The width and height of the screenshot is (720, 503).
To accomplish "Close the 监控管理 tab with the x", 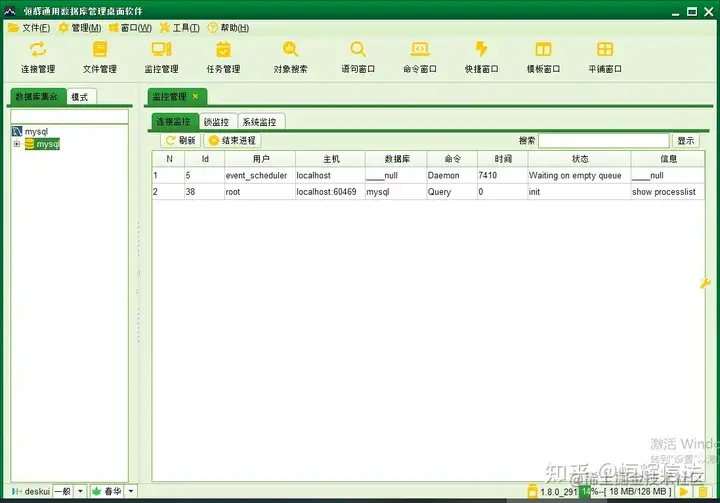I will [196, 96].
